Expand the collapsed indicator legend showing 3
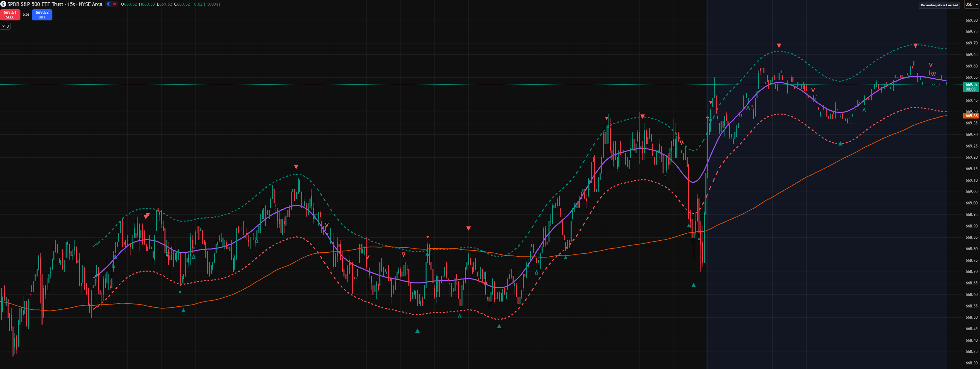The width and height of the screenshot is (980, 369). click(x=5, y=26)
